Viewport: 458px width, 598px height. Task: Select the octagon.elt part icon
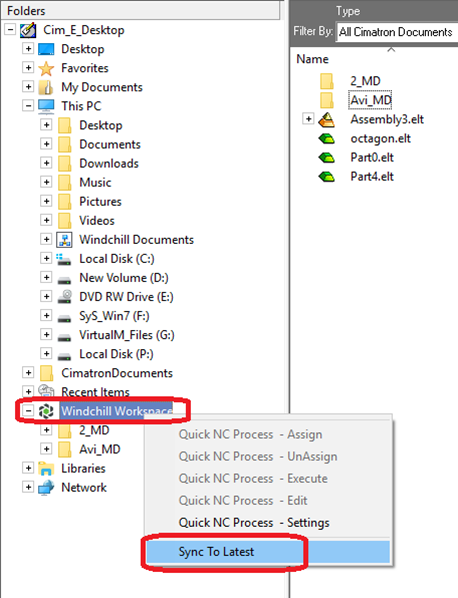coord(326,138)
